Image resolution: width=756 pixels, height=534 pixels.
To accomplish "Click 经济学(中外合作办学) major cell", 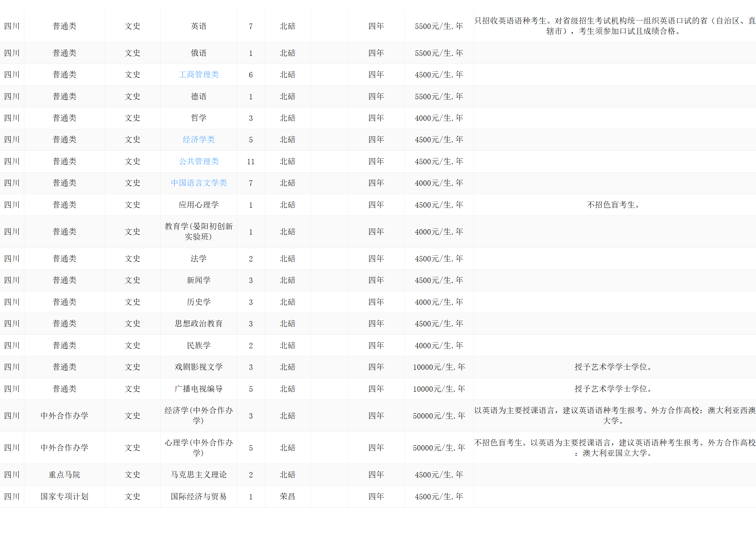I will tap(199, 416).
